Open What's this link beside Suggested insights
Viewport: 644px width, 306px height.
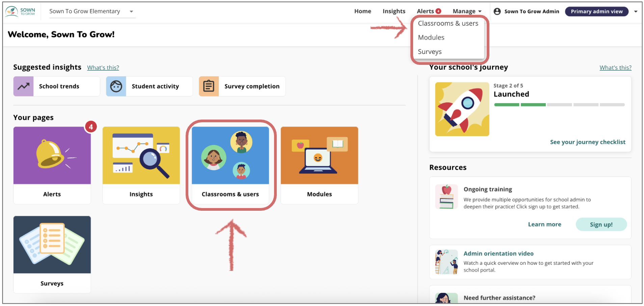pos(103,68)
